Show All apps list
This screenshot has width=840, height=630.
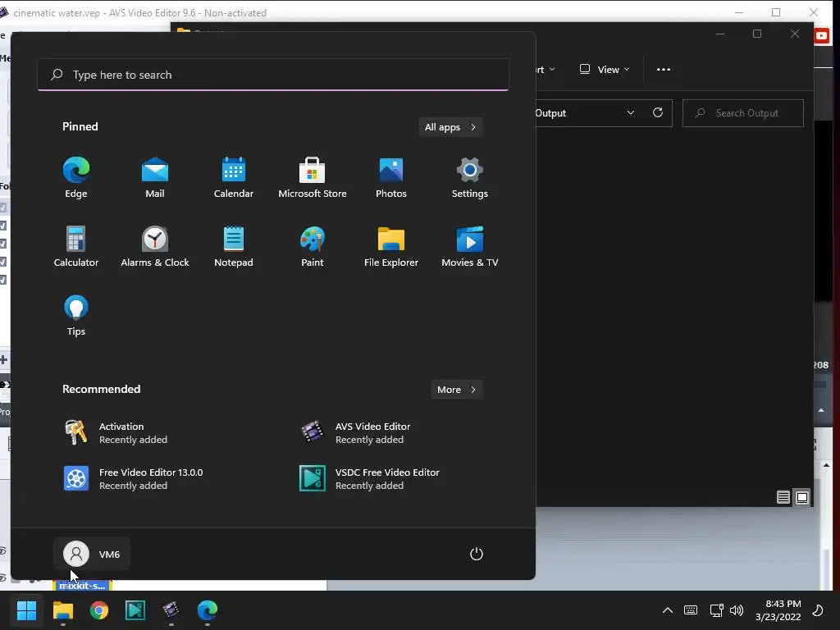pos(450,127)
